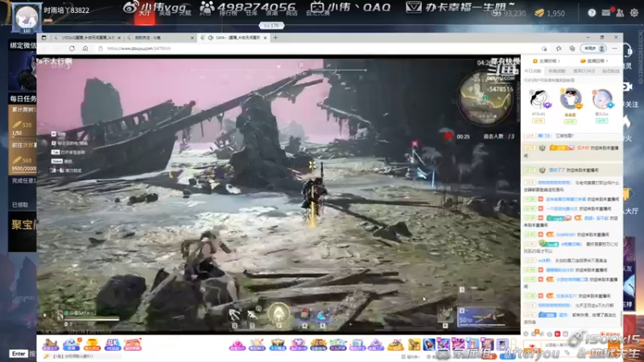Reload the Douyu page with the refresh icon
The image size is (644, 362).
(72, 48)
